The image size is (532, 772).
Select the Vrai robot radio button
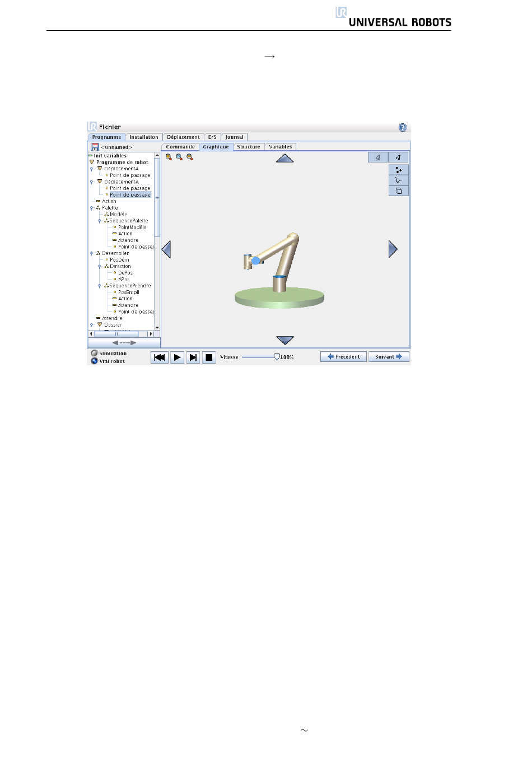coord(95,361)
